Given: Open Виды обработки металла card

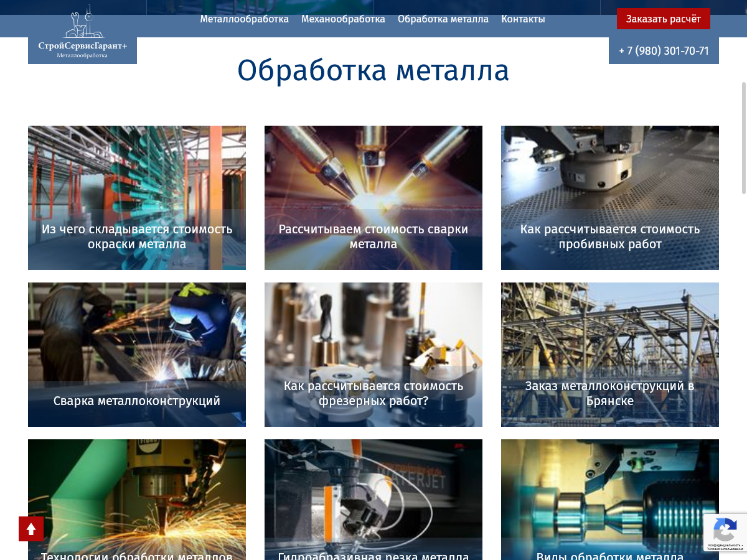Looking at the screenshot, I should click(x=610, y=498).
